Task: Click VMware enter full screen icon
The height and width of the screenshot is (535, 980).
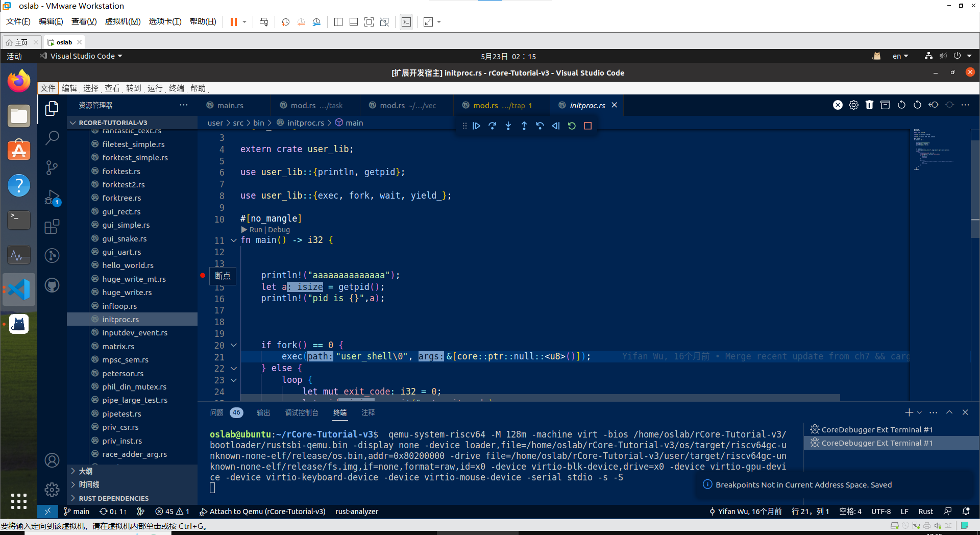Action: [369, 22]
